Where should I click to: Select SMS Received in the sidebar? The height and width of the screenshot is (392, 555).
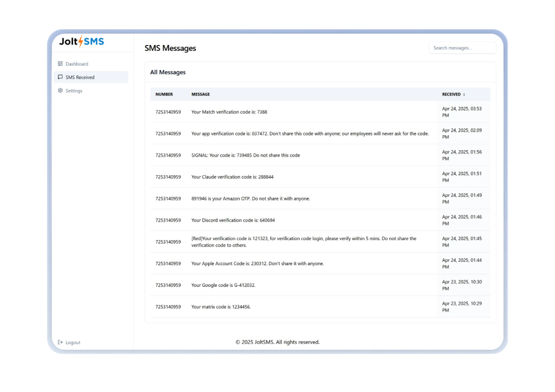(x=91, y=77)
